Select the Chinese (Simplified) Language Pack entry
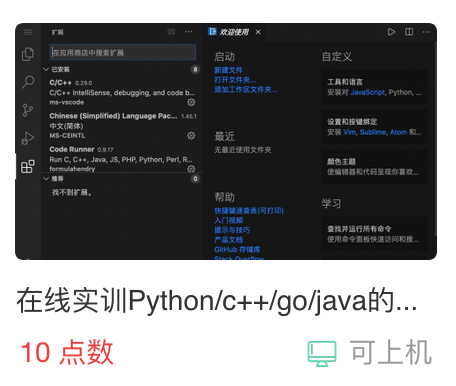This screenshot has height=386, width=456. point(123,126)
